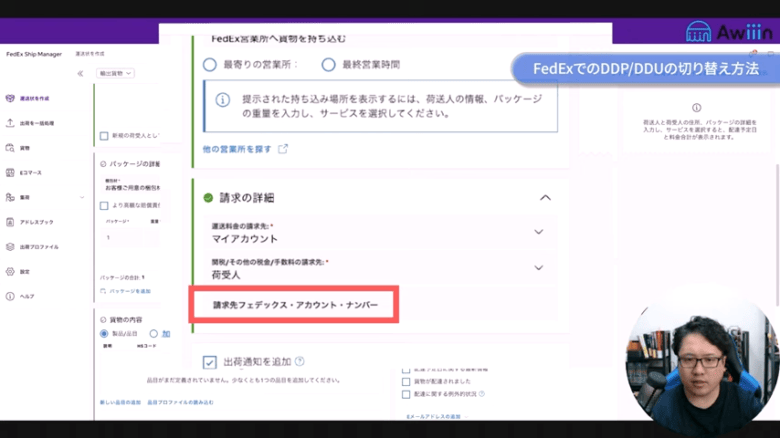Click the 貨物 search icon in sidebar
The height and width of the screenshot is (438, 780).
pos(10,148)
